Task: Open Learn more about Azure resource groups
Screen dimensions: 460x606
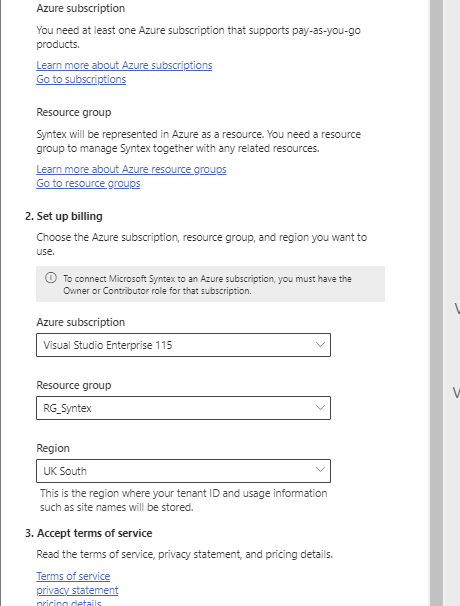Action: 131,169
